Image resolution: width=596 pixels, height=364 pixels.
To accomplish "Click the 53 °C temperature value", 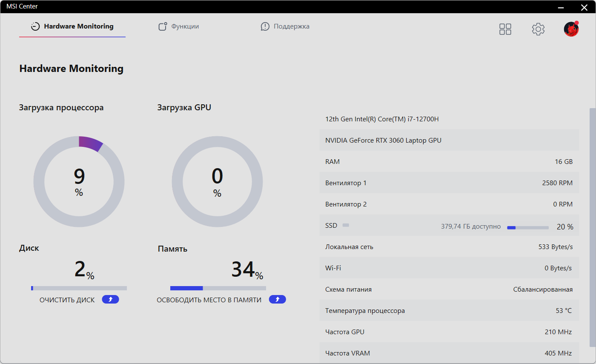I will [x=564, y=311].
